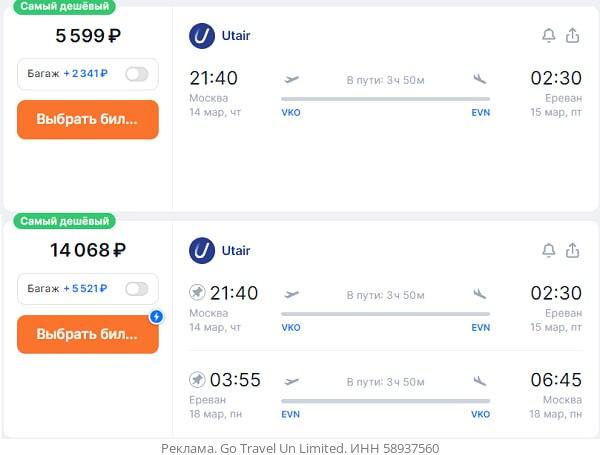Click the share icon on the 14 068 ₽ ticket
The height and width of the screenshot is (455, 600).
tap(573, 250)
